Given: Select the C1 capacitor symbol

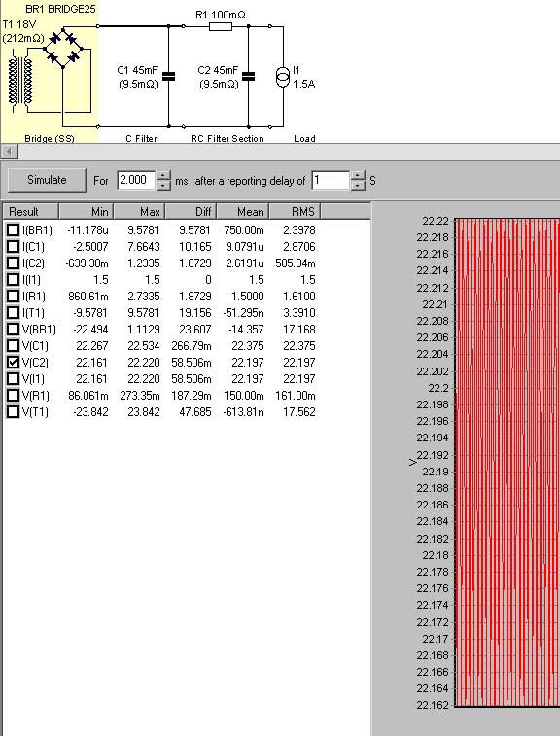Looking at the screenshot, I should 168,76.
